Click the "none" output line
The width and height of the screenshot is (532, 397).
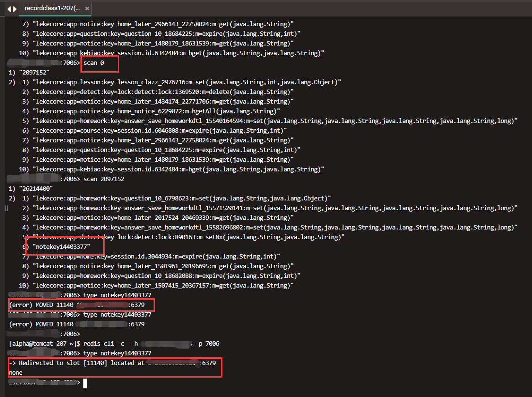click(x=16, y=373)
